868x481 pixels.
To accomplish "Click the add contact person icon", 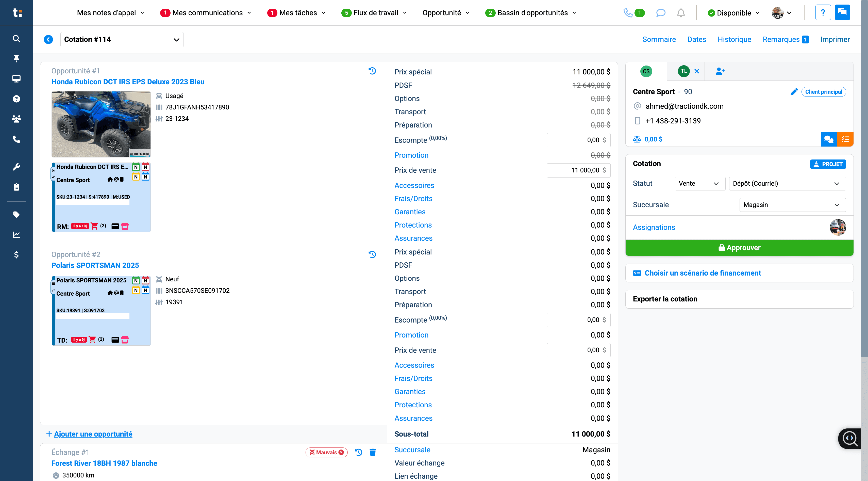I will click(x=720, y=71).
